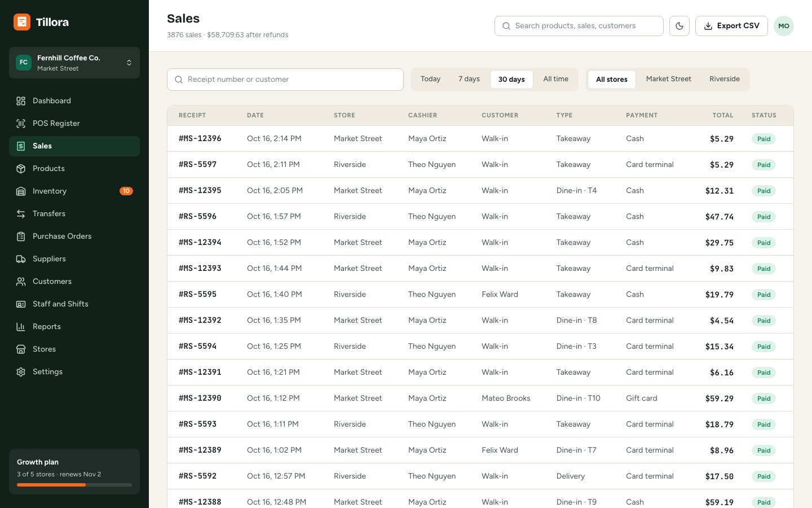Click the Gift card payment cell
Viewport: 812px width, 508px height.
[642, 398]
